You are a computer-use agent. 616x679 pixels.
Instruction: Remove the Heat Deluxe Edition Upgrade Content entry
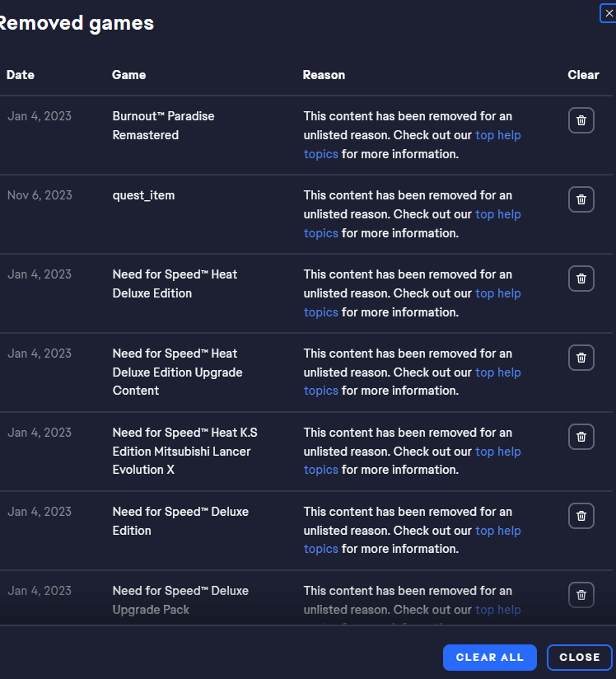click(x=581, y=358)
